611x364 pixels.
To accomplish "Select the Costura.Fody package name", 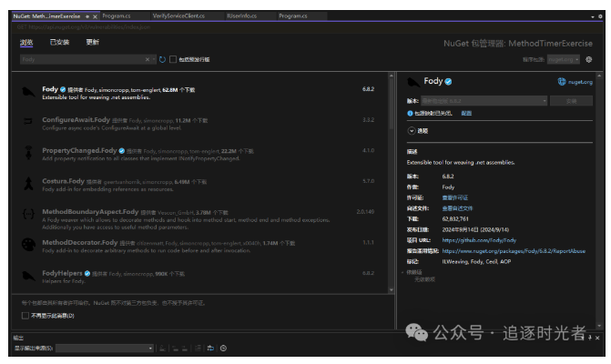I will [x=63, y=181].
